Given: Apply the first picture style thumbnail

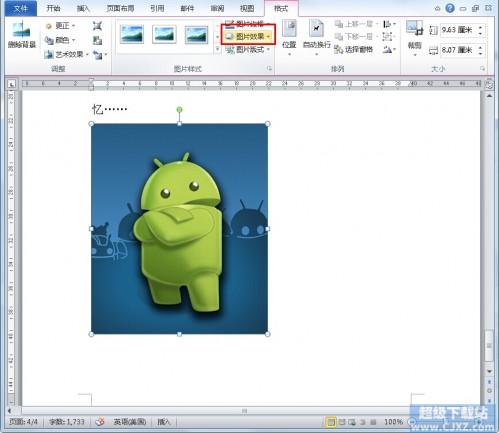Looking at the screenshot, I should [x=132, y=34].
